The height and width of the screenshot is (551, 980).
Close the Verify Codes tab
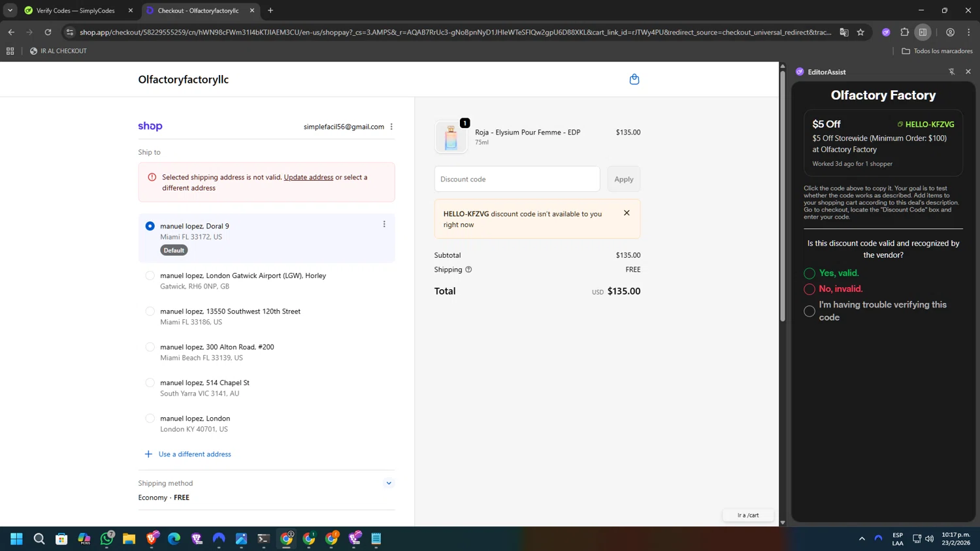(x=131, y=10)
